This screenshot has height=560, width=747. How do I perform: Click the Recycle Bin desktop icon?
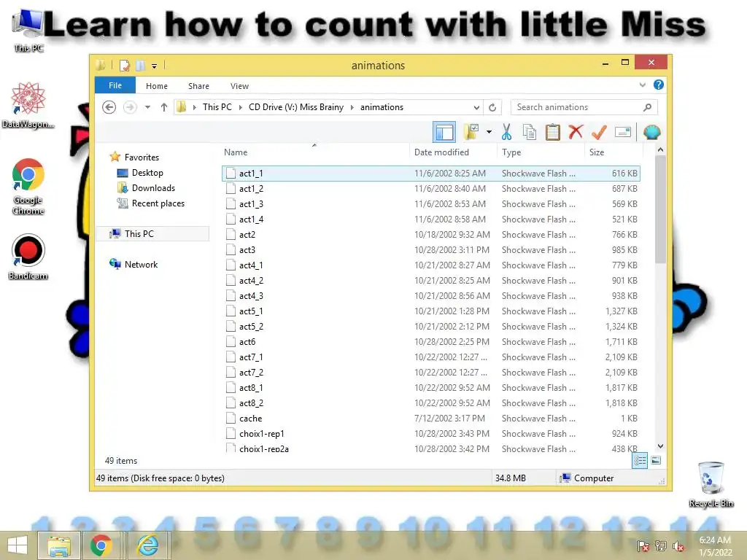click(711, 484)
